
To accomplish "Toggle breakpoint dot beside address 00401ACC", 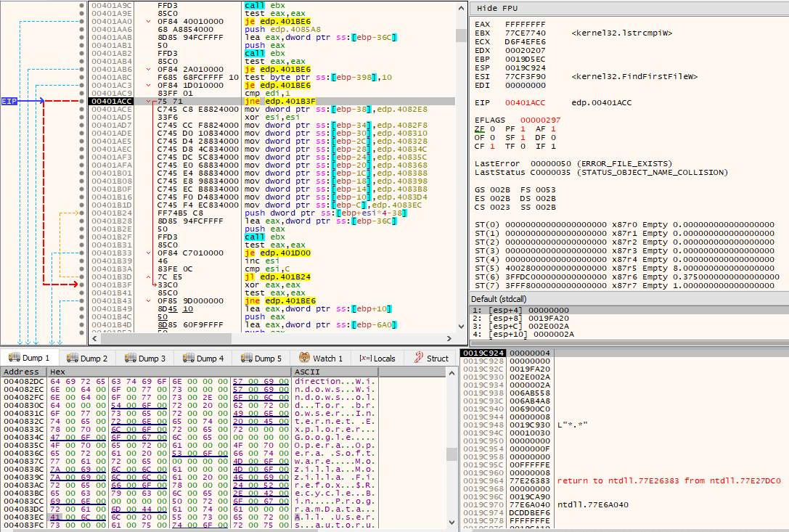I will [82, 101].
